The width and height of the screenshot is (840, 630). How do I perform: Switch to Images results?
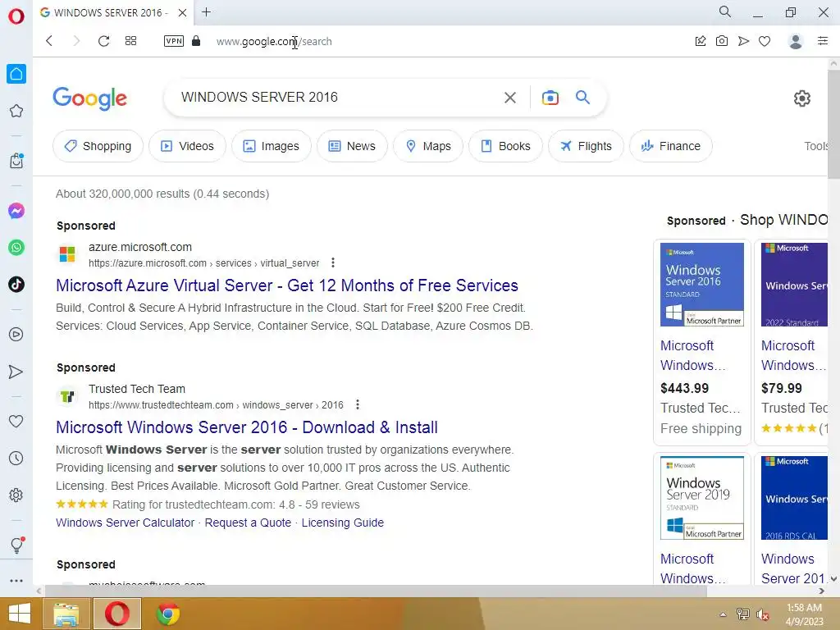[271, 146]
